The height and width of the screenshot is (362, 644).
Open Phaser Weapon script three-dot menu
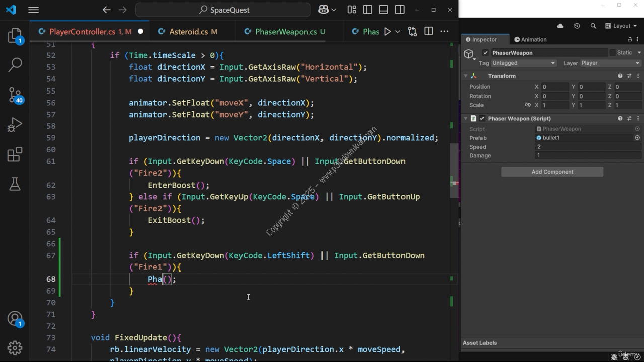638,118
